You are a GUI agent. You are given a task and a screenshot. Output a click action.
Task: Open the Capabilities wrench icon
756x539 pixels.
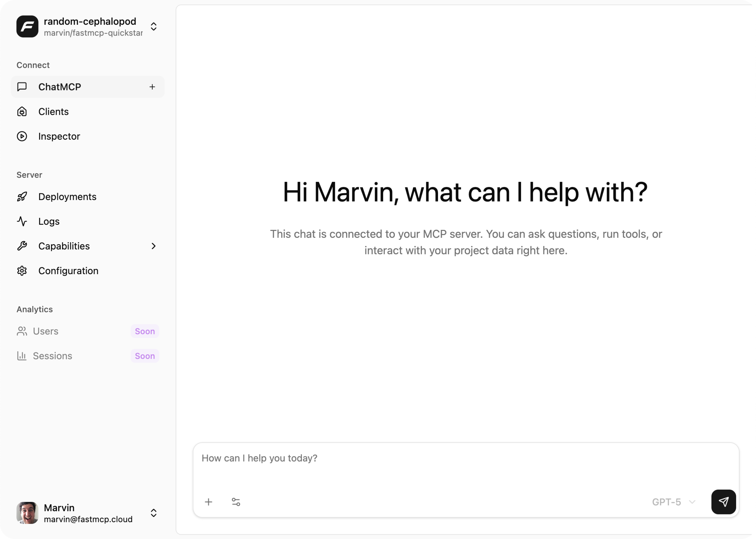(x=22, y=246)
